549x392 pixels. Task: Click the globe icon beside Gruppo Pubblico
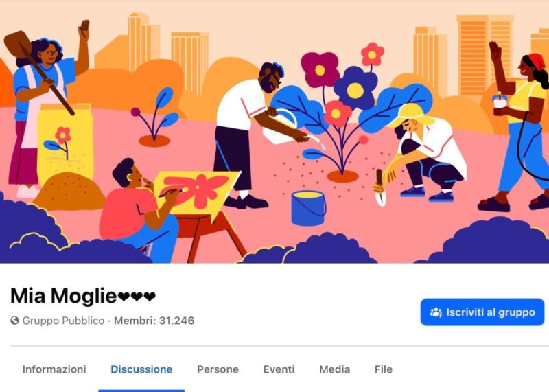(14, 321)
